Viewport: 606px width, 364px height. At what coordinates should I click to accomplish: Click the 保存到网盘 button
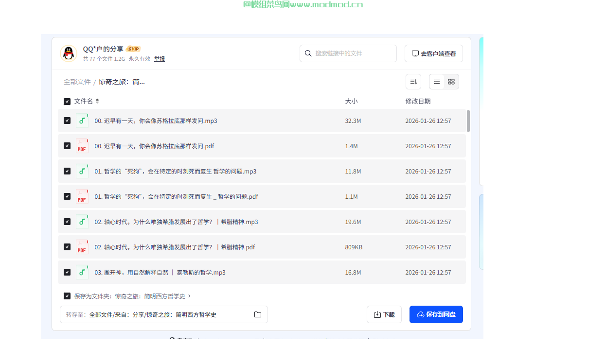[436, 314]
